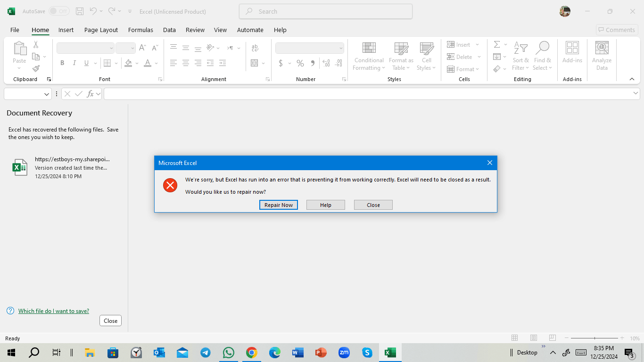644x362 pixels.
Task: Open Format as Table gallery
Action: (x=401, y=57)
